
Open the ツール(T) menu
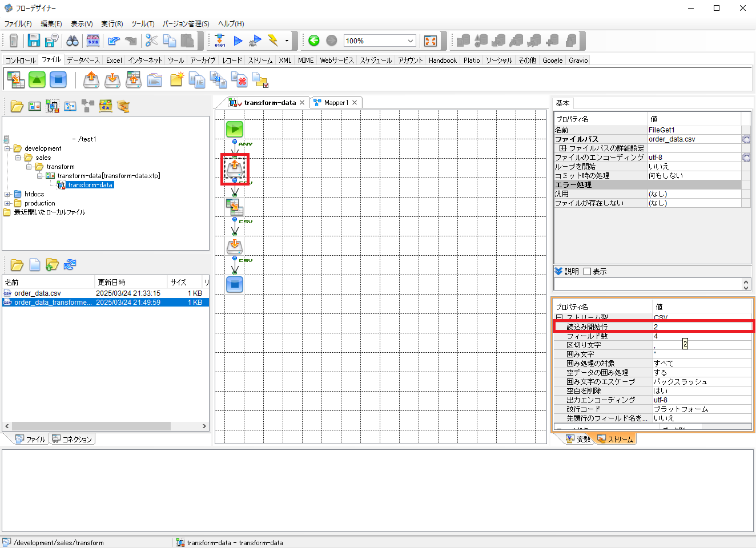pyautogui.click(x=143, y=24)
